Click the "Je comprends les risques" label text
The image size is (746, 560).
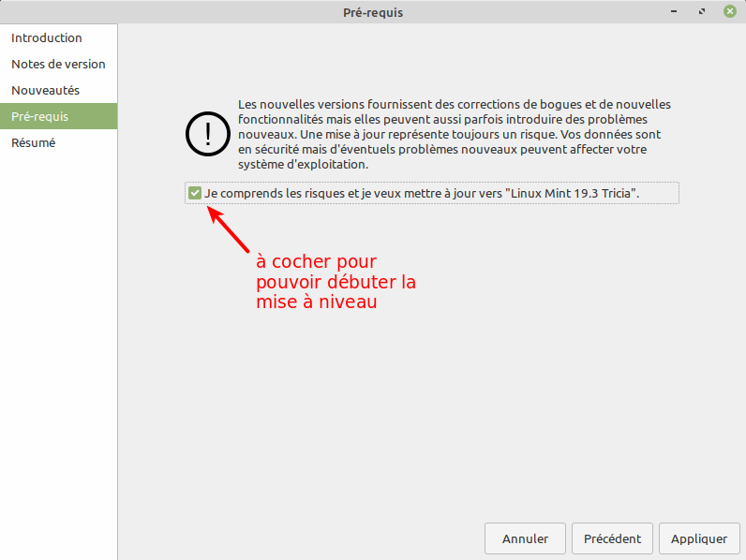[x=281, y=193]
